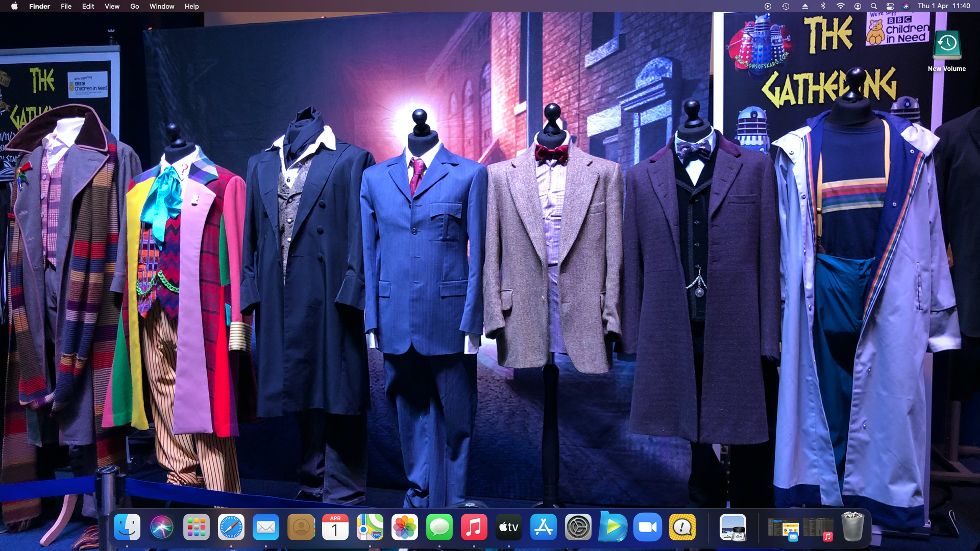Activate Siri from the menu bar
Viewport: 980px width, 551px height.
(x=906, y=6)
